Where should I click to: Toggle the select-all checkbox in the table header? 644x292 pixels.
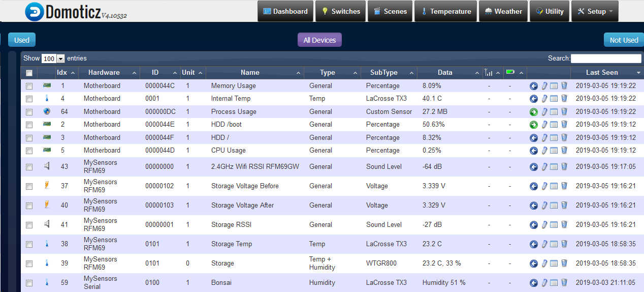click(29, 73)
